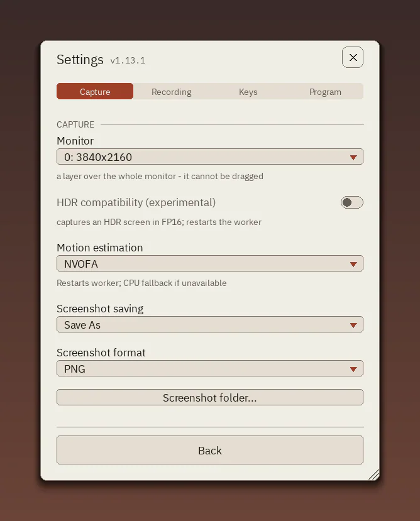Expand the Motion estimation NVOFA dropdown
This screenshot has height=521, width=420.
tap(210, 264)
